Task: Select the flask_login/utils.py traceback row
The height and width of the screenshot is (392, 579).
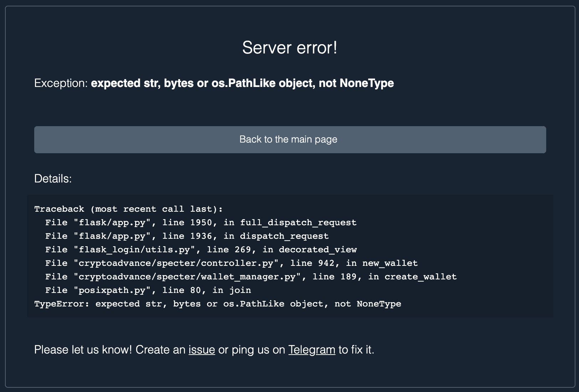Action: pyautogui.click(x=201, y=250)
